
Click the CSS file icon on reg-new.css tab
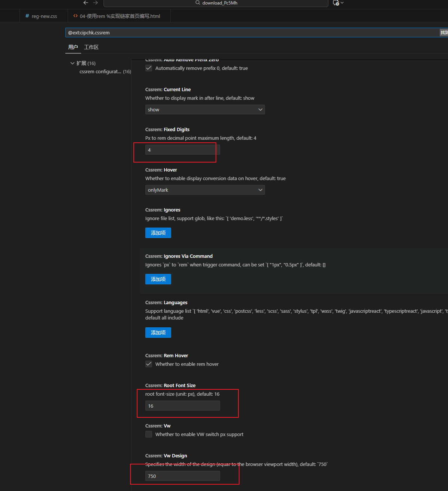pos(26,16)
